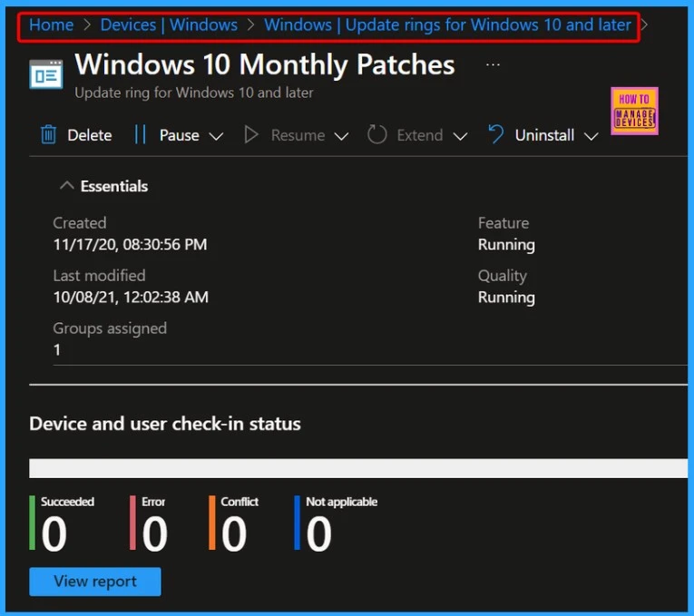Click the Essentials heading
Image resolution: width=694 pixels, height=616 pixels.
(x=114, y=186)
